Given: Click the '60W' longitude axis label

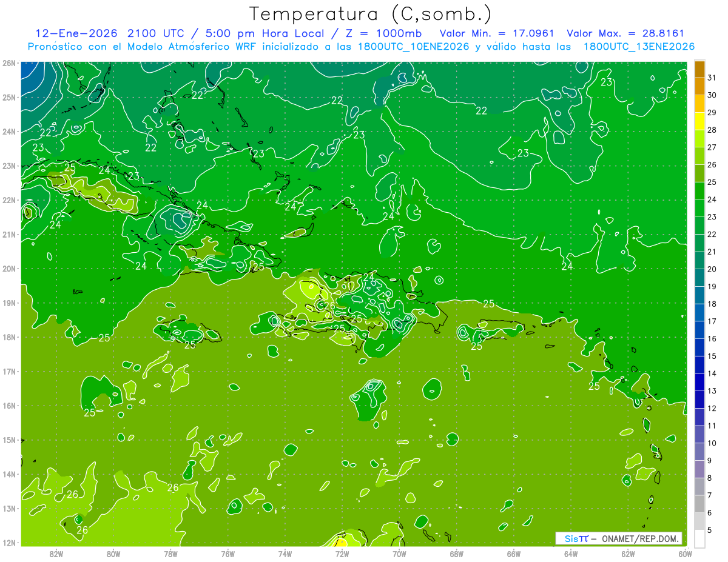Looking at the screenshot, I should point(685,554).
